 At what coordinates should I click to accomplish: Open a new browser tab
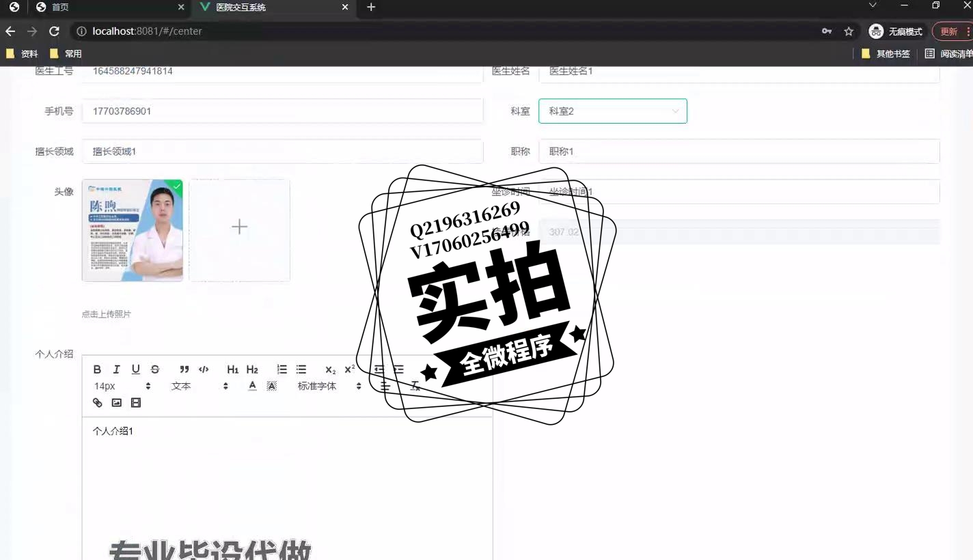[371, 8]
